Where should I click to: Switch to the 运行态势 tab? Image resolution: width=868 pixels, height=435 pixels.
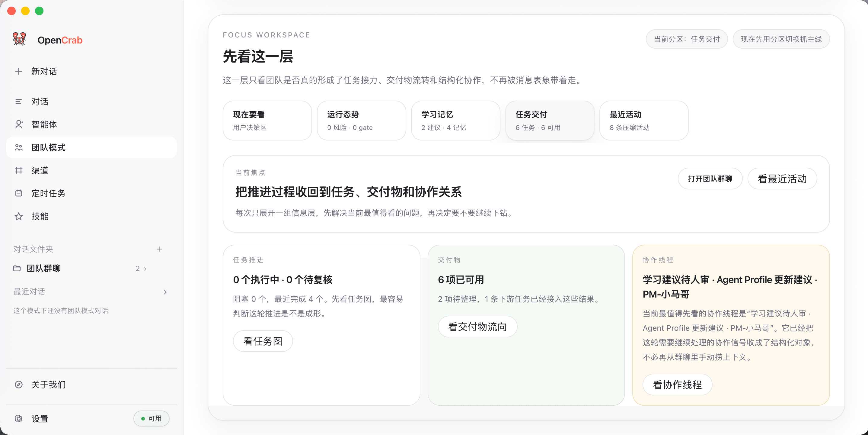[x=361, y=121]
